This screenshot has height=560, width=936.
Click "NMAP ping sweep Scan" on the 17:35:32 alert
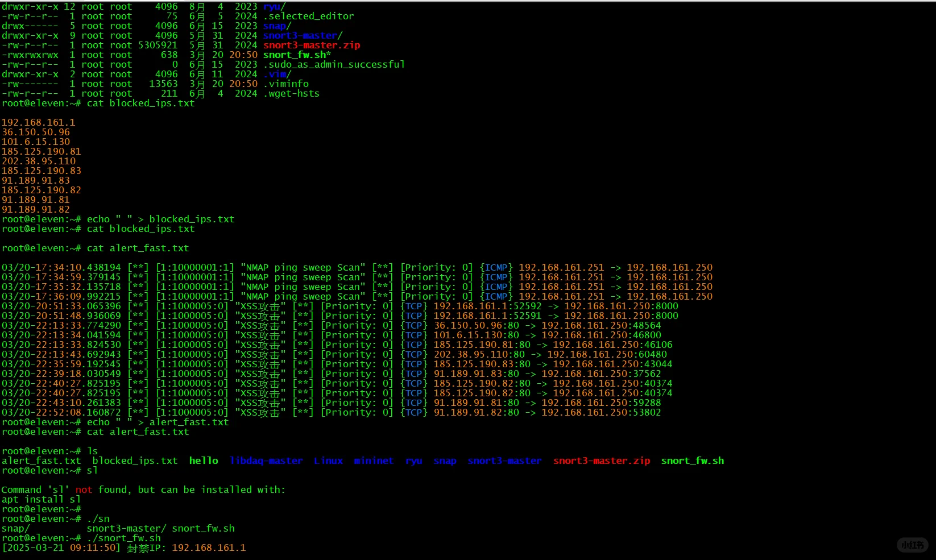coord(303,287)
